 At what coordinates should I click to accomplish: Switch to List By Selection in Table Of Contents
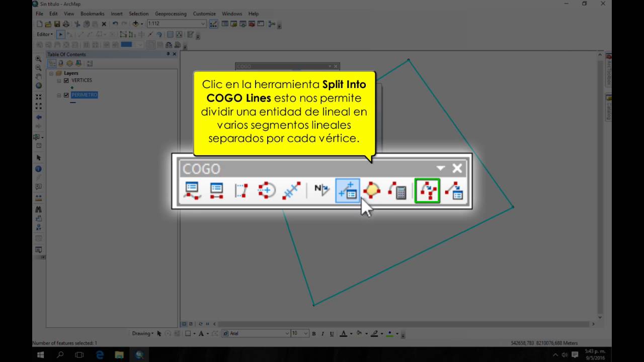tap(78, 63)
